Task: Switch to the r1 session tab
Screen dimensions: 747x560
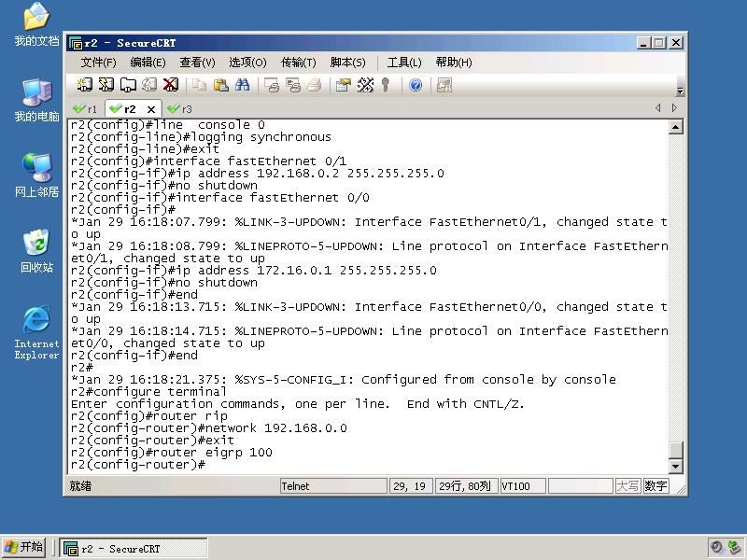Action: [85, 109]
